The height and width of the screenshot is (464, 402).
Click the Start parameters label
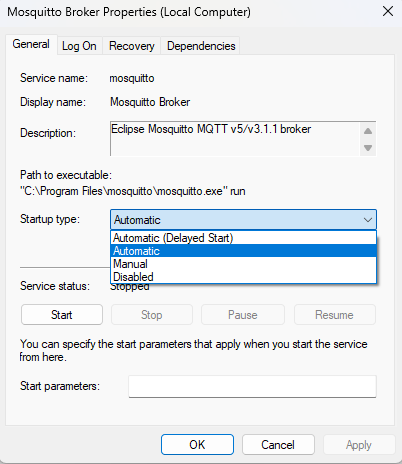60,386
